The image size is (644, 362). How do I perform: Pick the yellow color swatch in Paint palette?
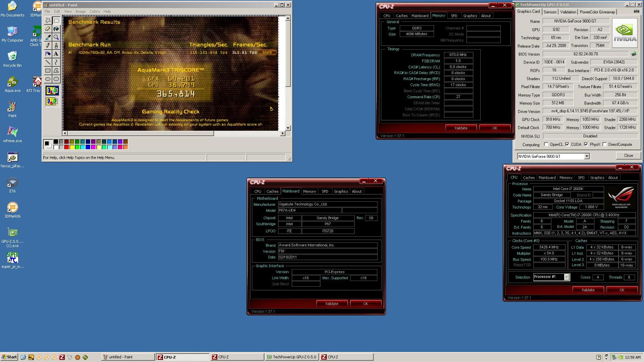[x=72, y=147]
